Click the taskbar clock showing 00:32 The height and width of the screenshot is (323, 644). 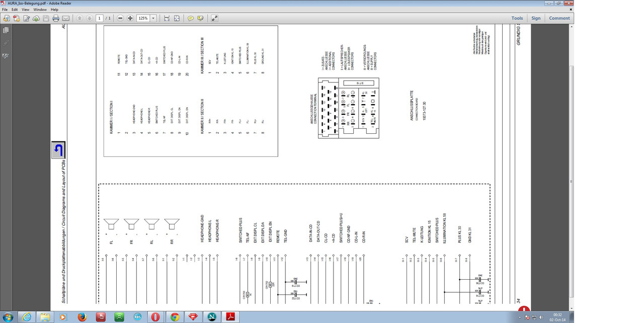tap(557, 317)
